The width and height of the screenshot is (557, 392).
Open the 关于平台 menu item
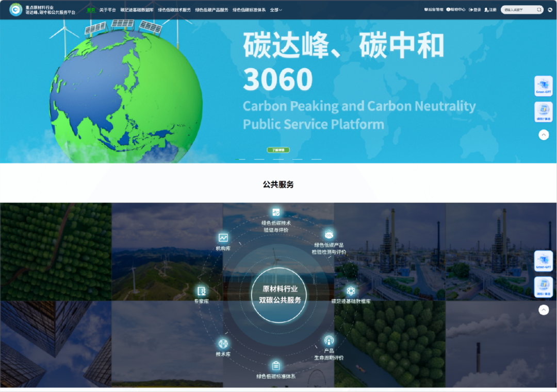coord(107,10)
